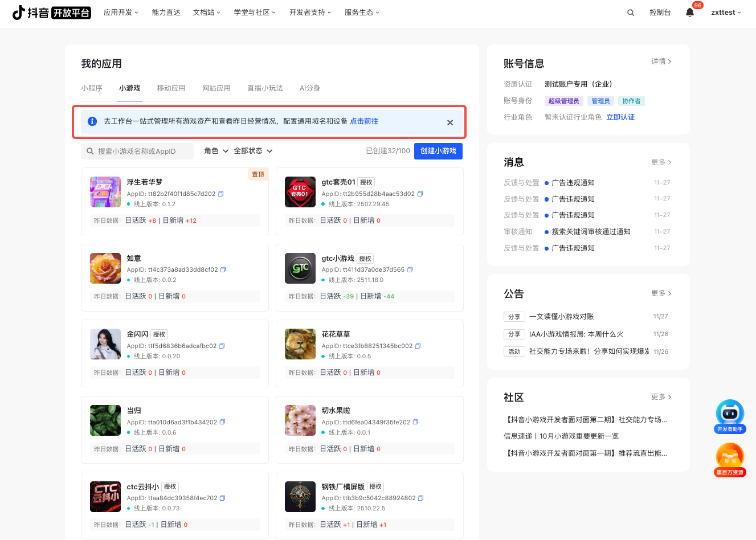The image size is (756, 540).
Task: Open the 如意 game rose thumbnail
Action: 105,268
